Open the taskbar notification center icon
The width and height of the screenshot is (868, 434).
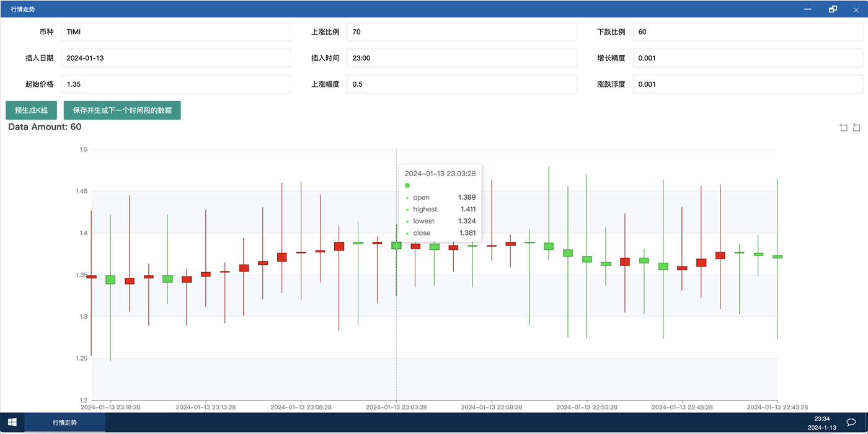pyautogui.click(x=851, y=423)
